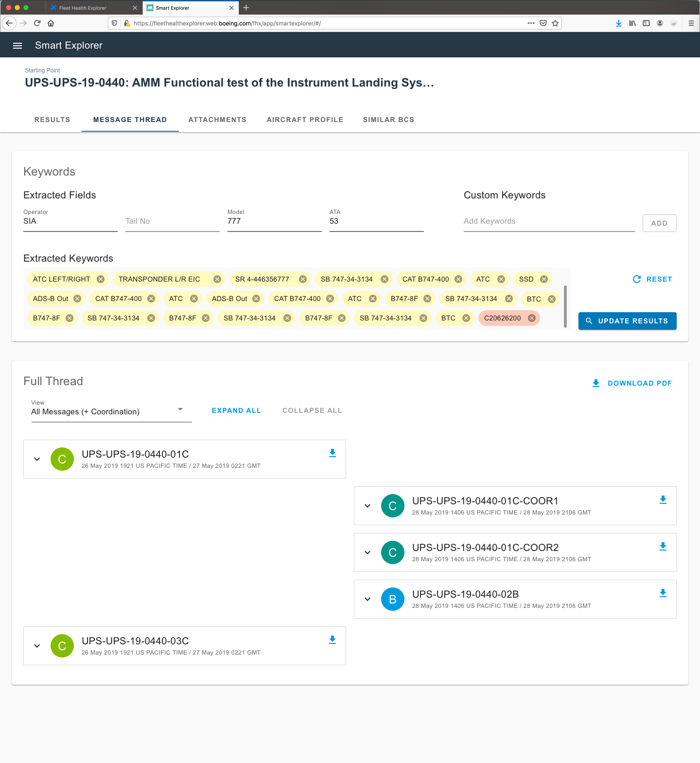This screenshot has width=700, height=763.
Task: Download message UPS-UPS-19-0440-01C
Action: click(x=332, y=453)
